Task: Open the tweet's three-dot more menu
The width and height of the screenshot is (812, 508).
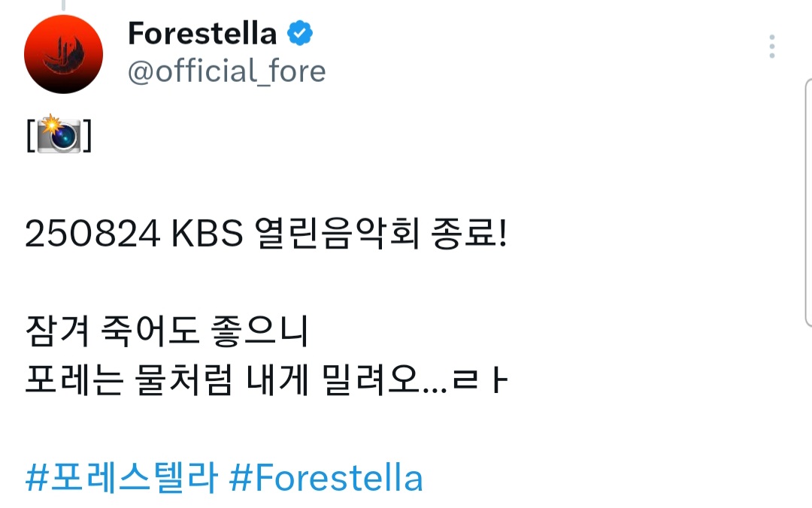Action: tap(771, 47)
